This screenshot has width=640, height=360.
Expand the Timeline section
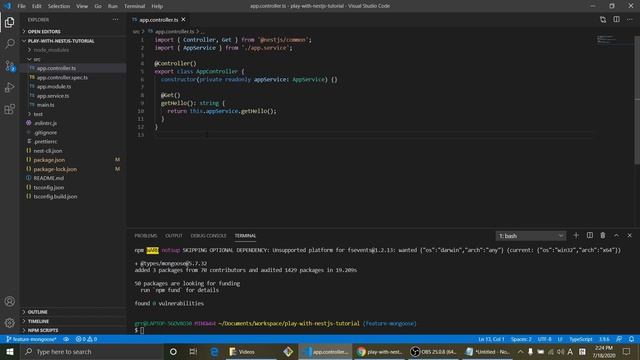(73, 321)
